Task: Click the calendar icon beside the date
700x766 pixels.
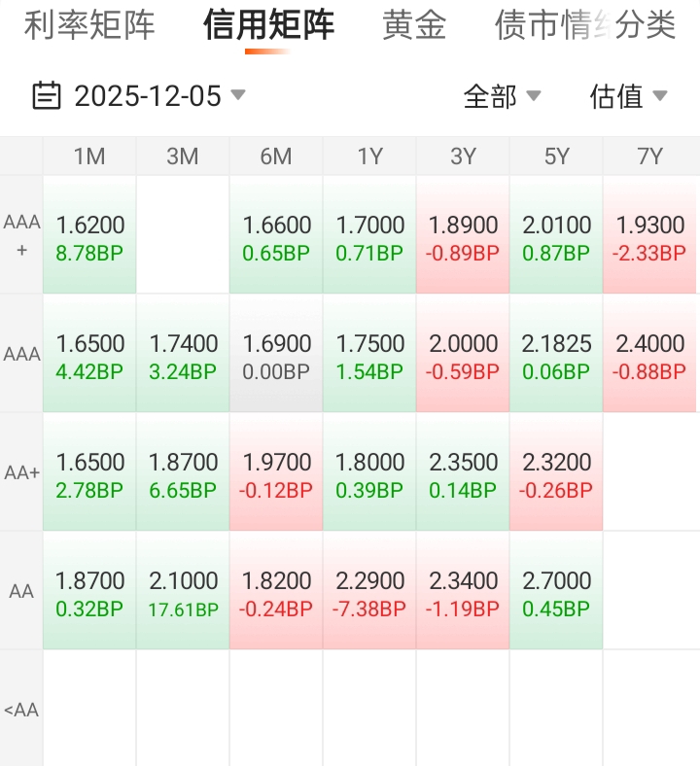Action: coord(46,95)
